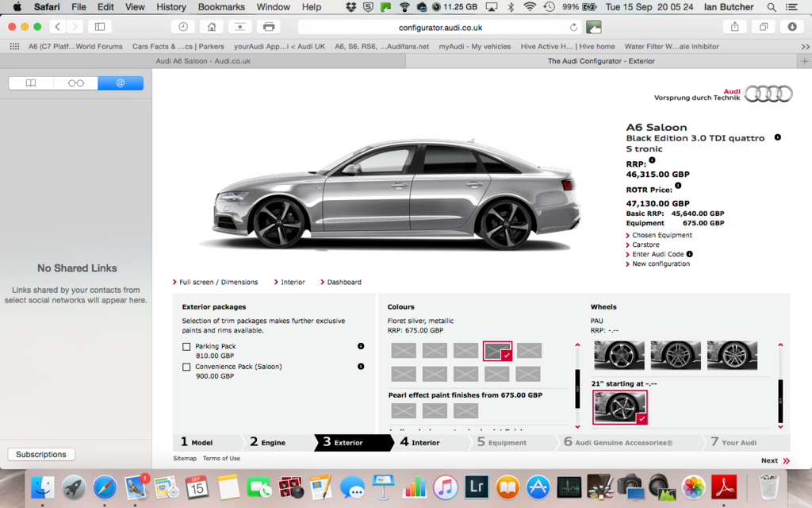812x508 pixels.
Task: Open the History clock toolbar button
Action: 183,26
